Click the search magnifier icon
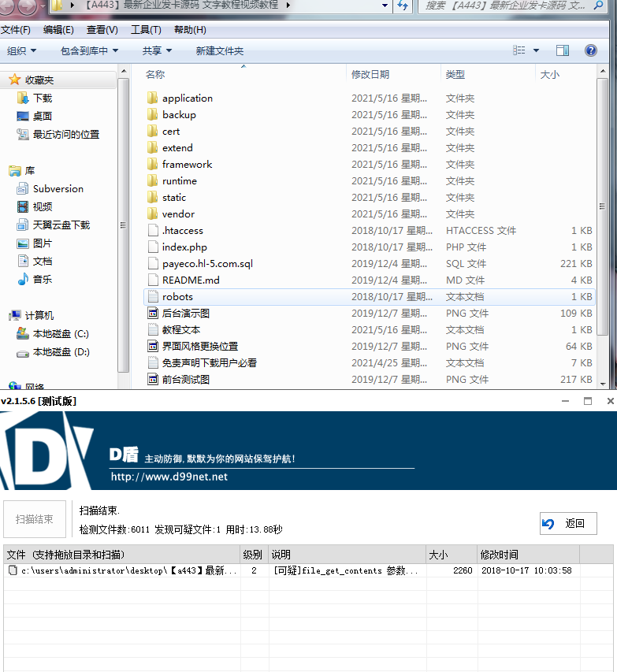 [x=599, y=6]
